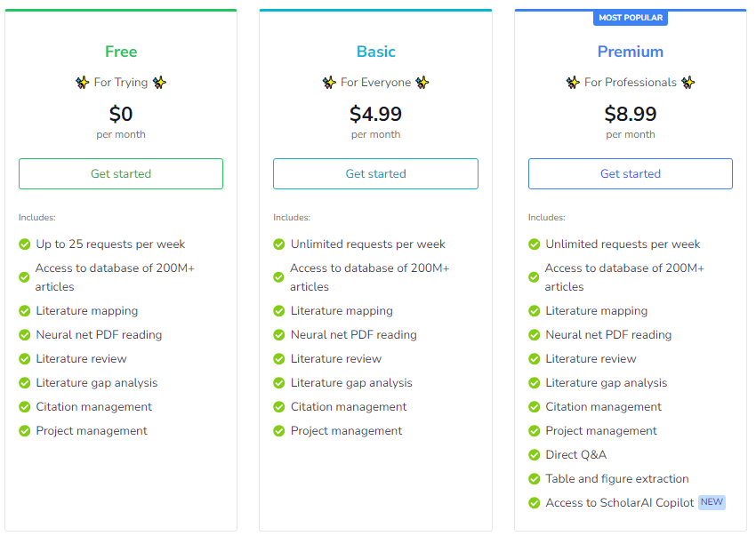Click the checkmark beside Access to ScholarAI Copilot
Image resolution: width=756 pixels, height=536 pixels.
(x=533, y=502)
